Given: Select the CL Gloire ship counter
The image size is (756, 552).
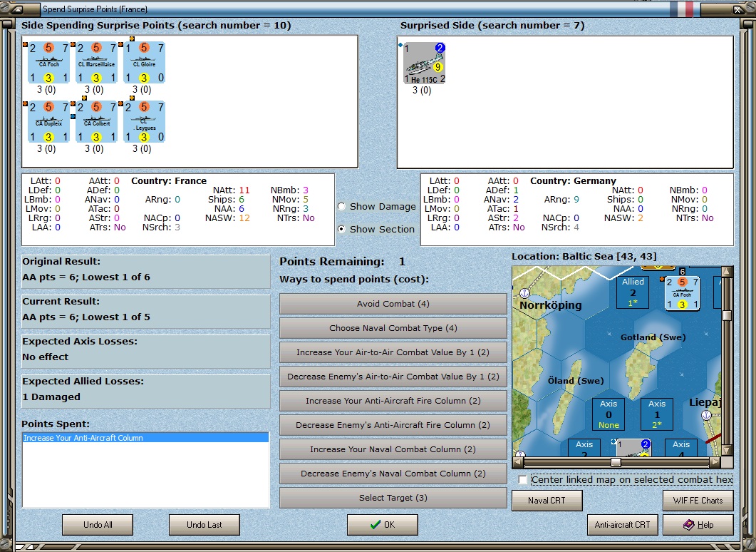Looking at the screenshot, I should point(144,63).
